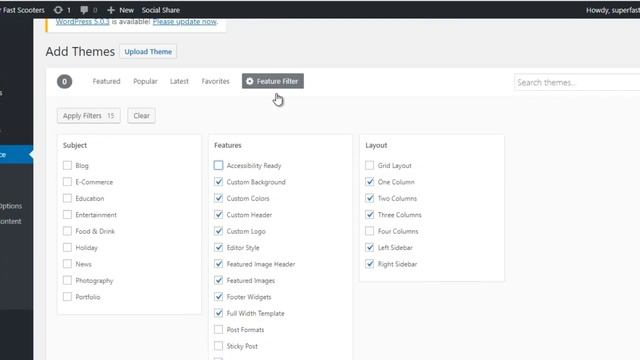Switch to the Popular themes tab

pos(145,81)
